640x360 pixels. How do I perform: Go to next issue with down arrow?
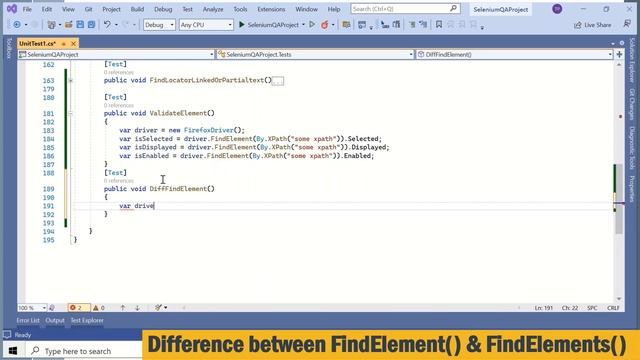(138, 308)
